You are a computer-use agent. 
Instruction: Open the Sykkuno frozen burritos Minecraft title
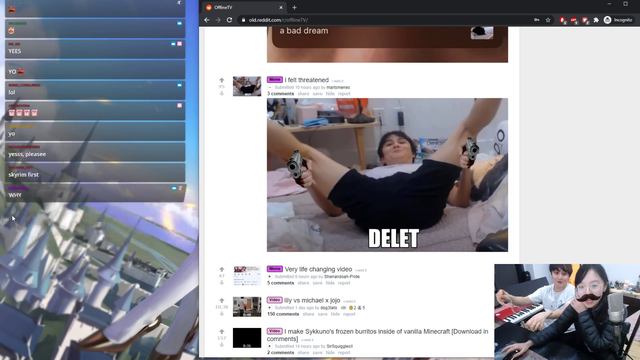(378, 335)
